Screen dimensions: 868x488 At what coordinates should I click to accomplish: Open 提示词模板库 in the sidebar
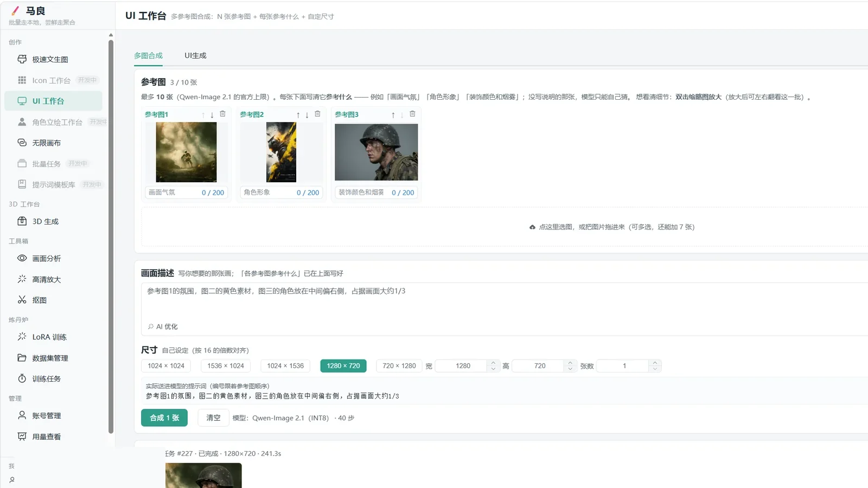[53, 184]
